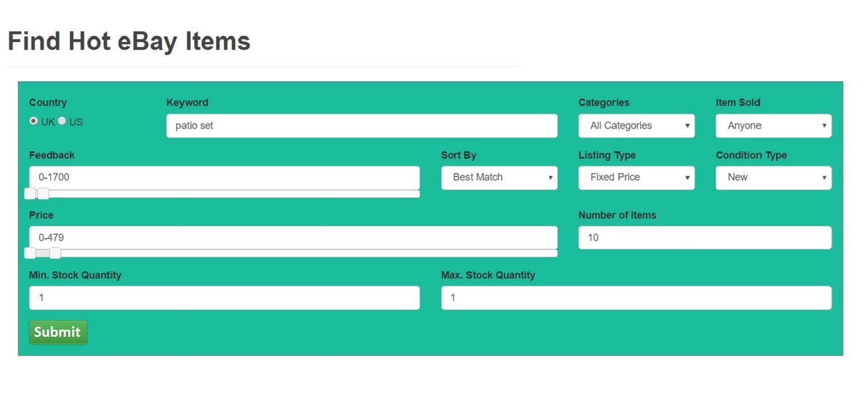Expand the Item Sold dropdown

pos(773,126)
